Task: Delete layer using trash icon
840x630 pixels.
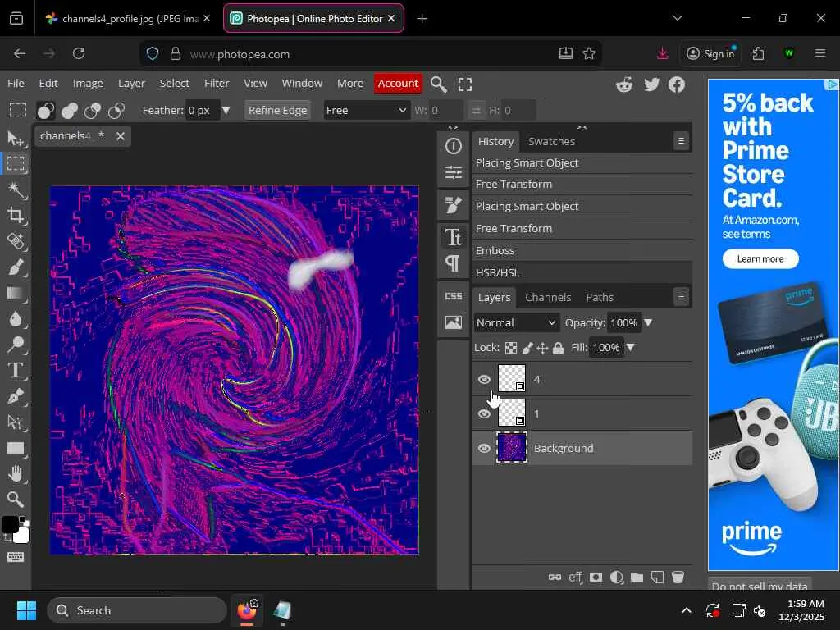Action: pyautogui.click(x=678, y=577)
